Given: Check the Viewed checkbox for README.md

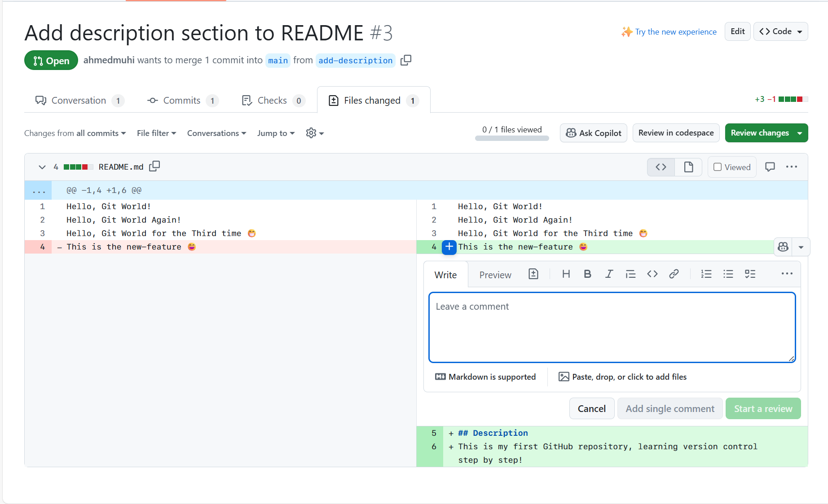Looking at the screenshot, I should click(718, 167).
